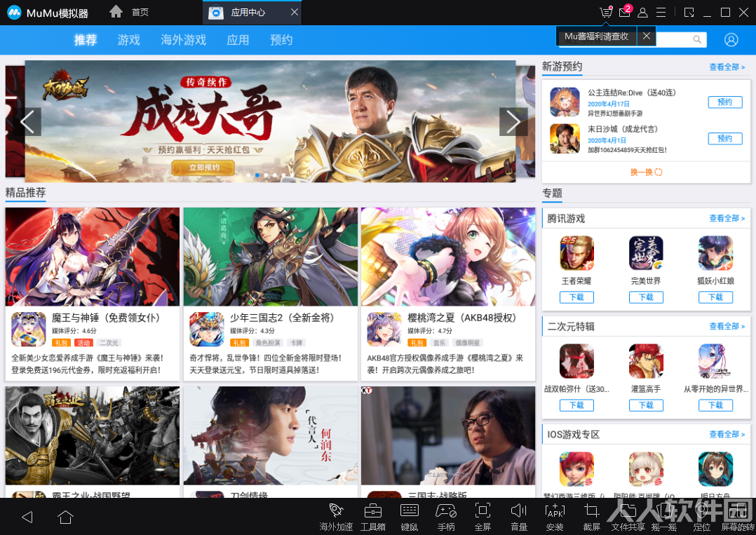Screen dimensions: 756x535
Task: Show next banner with right arrow
Action: [513, 121]
